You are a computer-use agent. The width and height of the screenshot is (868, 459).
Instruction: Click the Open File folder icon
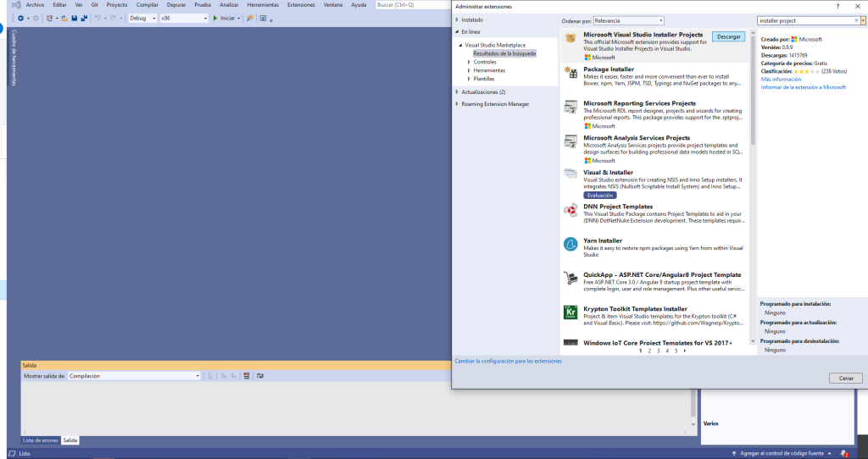[64, 19]
